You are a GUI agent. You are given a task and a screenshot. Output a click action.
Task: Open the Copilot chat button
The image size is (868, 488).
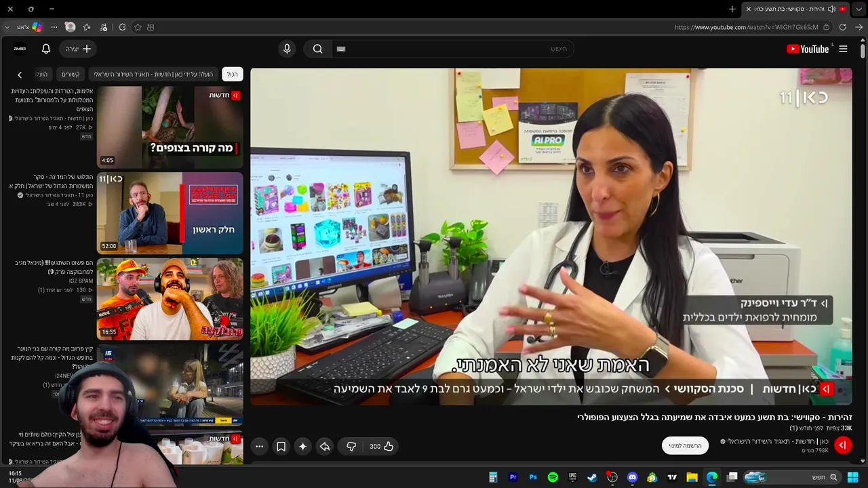coord(31,27)
